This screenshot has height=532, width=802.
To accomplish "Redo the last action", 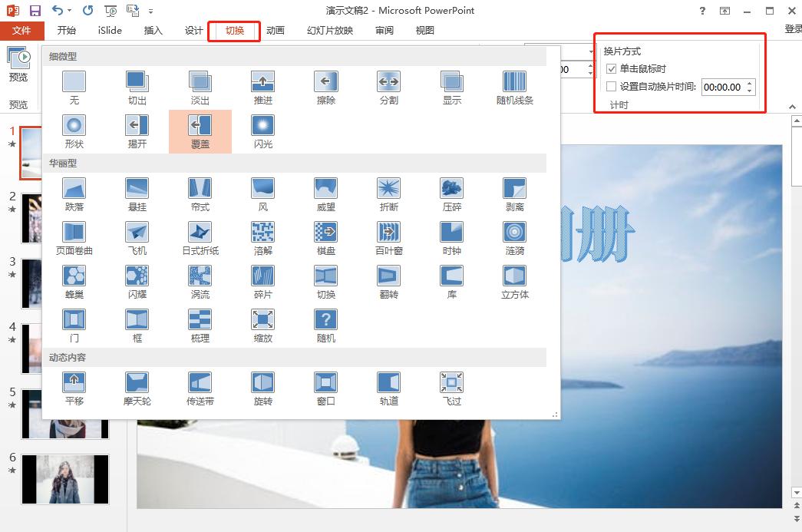I will pyautogui.click(x=88, y=10).
